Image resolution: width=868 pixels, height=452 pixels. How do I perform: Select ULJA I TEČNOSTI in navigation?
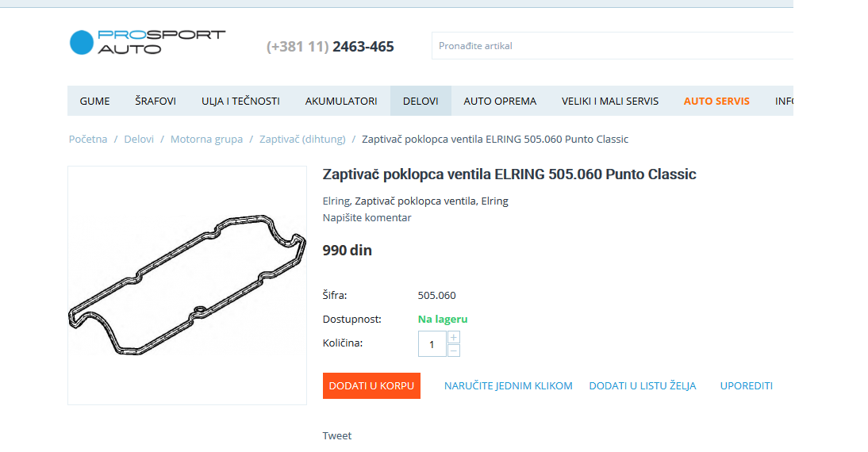coord(241,102)
